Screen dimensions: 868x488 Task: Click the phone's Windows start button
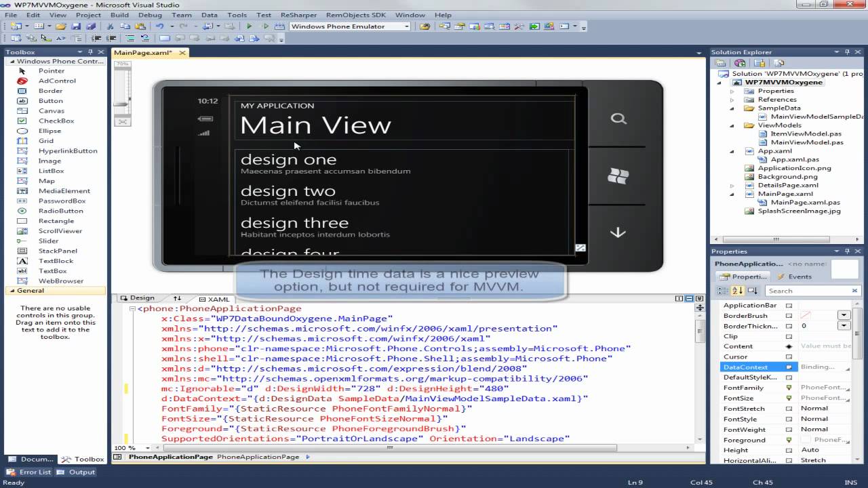tap(618, 176)
